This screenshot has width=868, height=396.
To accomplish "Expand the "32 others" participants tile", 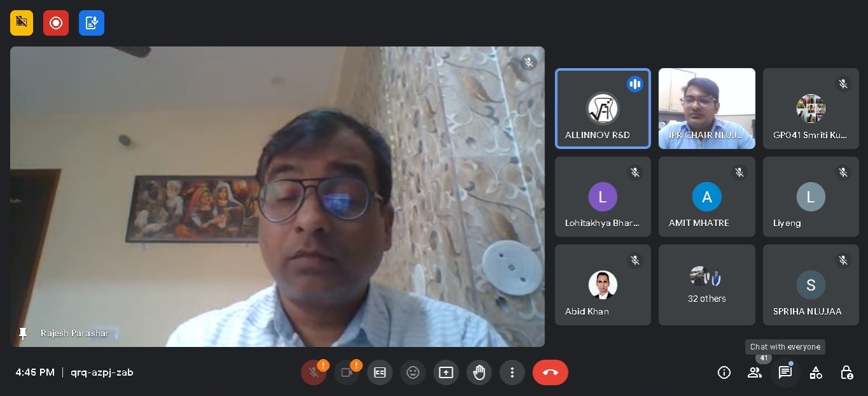I will (706, 285).
